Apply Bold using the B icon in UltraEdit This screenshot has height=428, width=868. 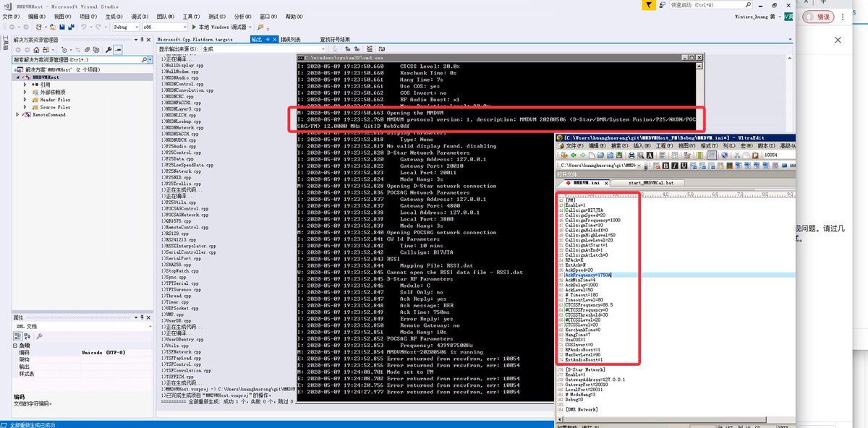(665, 166)
